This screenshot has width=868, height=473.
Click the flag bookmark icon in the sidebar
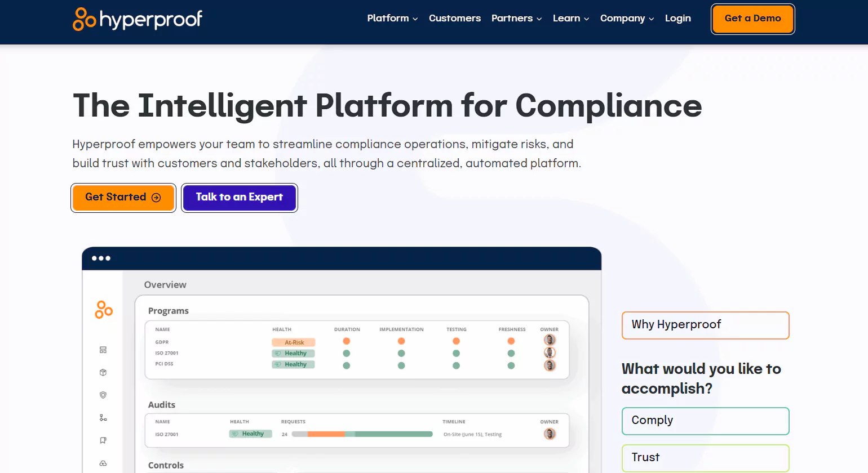click(103, 440)
